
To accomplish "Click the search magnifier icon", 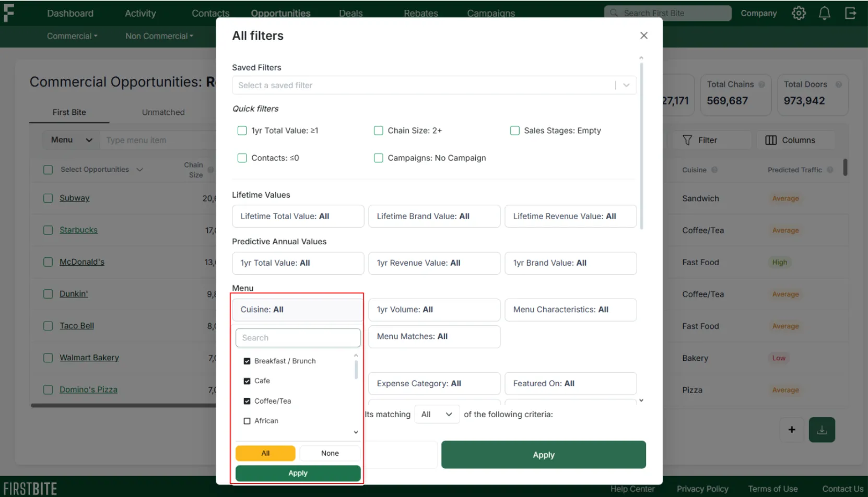I will pos(614,13).
